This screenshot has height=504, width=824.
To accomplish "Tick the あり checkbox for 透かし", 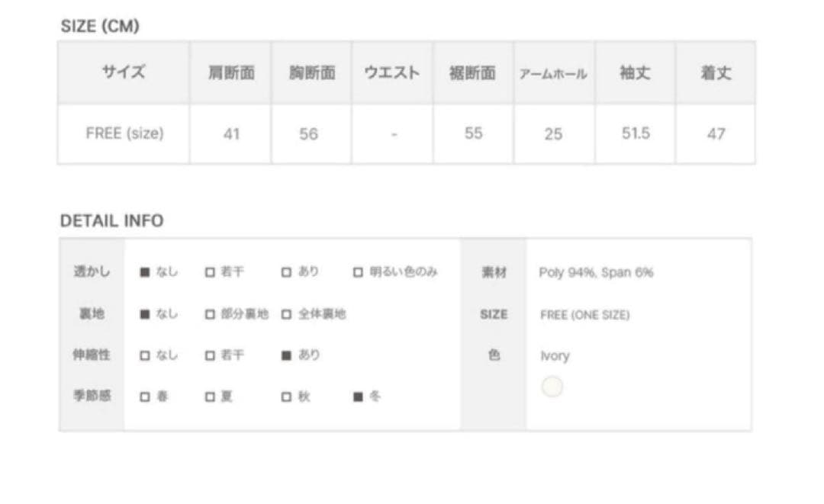I will point(286,272).
